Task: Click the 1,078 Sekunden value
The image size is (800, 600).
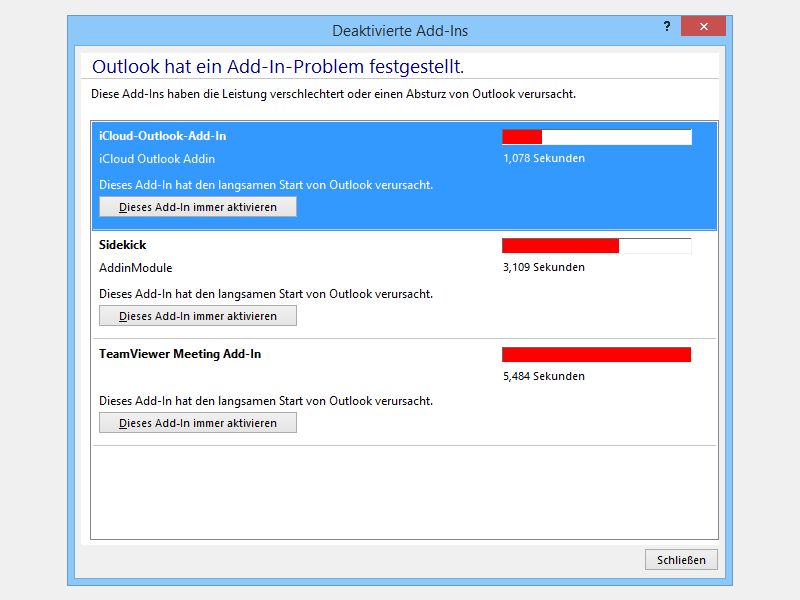Action: click(x=544, y=158)
